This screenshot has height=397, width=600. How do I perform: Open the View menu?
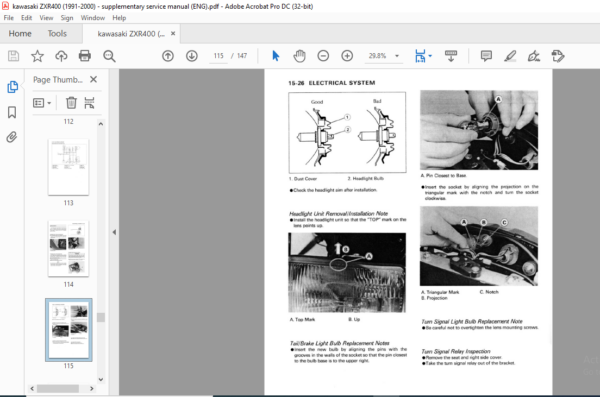[x=46, y=18]
